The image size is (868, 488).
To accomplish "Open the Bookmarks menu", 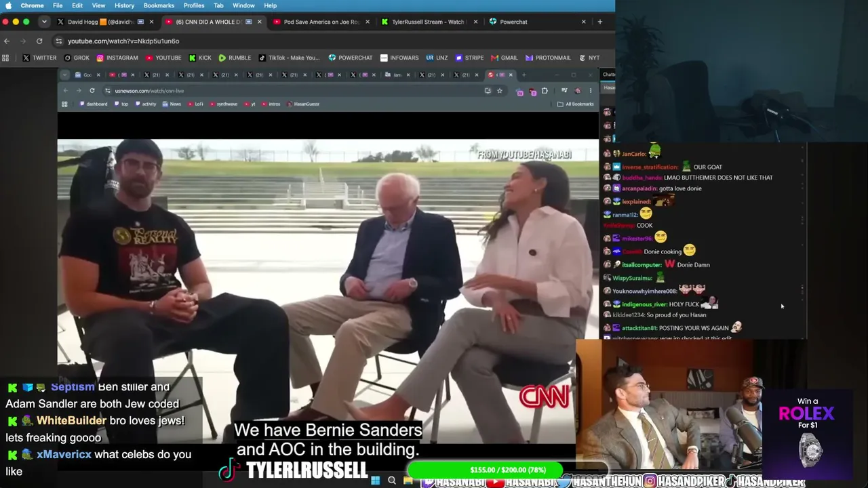I will (159, 5).
